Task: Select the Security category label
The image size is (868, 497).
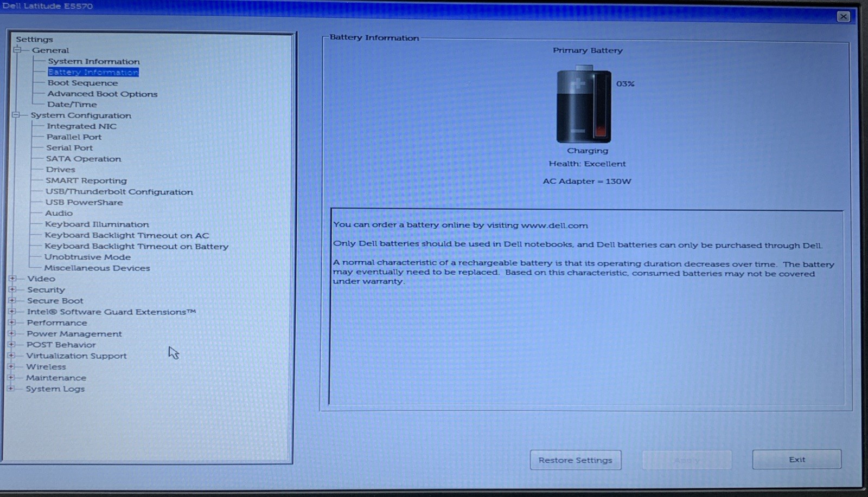Action: click(x=46, y=289)
